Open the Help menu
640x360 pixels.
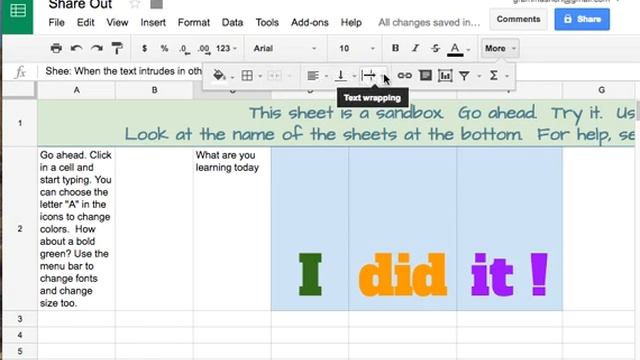click(x=351, y=22)
